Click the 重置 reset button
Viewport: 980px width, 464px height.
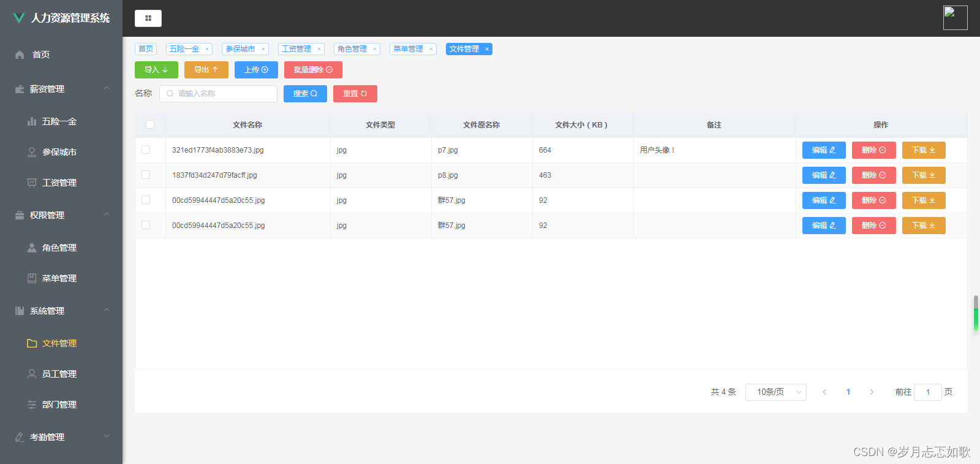(x=355, y=94)
